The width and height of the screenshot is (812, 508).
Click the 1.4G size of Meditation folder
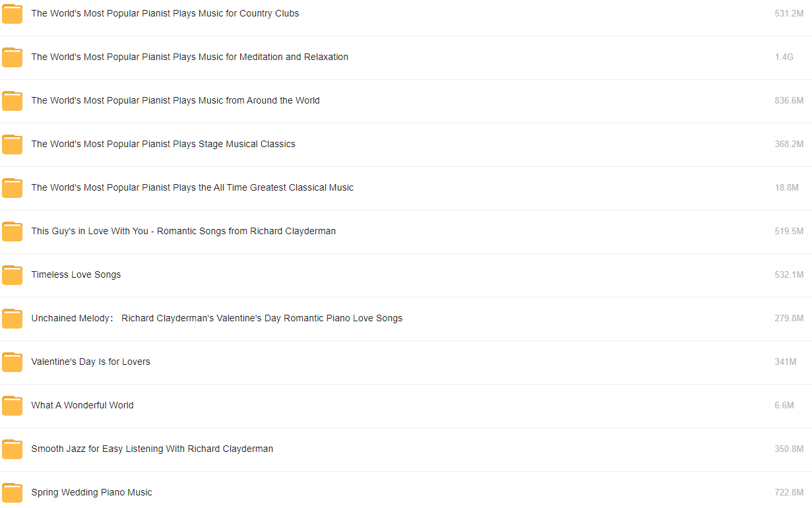pyautogui.click(x=784, y=57)
